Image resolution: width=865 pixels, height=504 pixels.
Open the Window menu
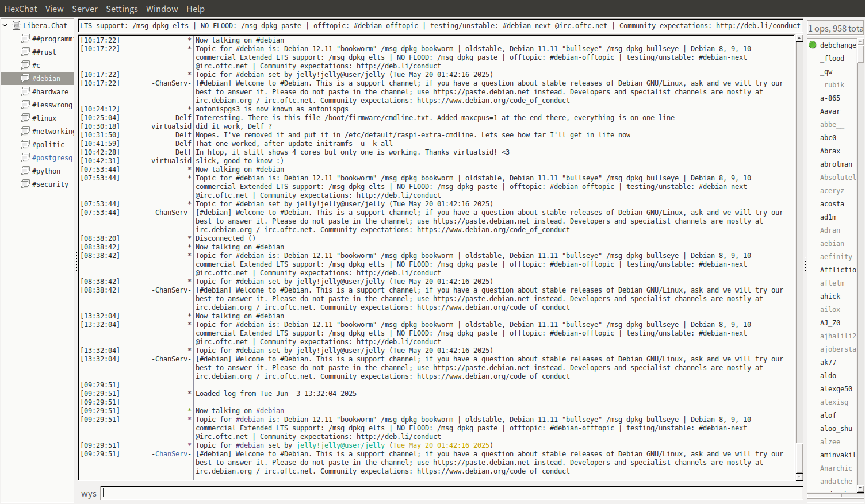coord(162,9)
